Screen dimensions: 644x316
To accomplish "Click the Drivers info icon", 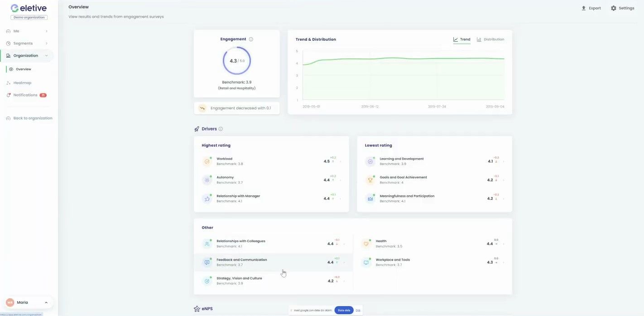I will (221, 129).
